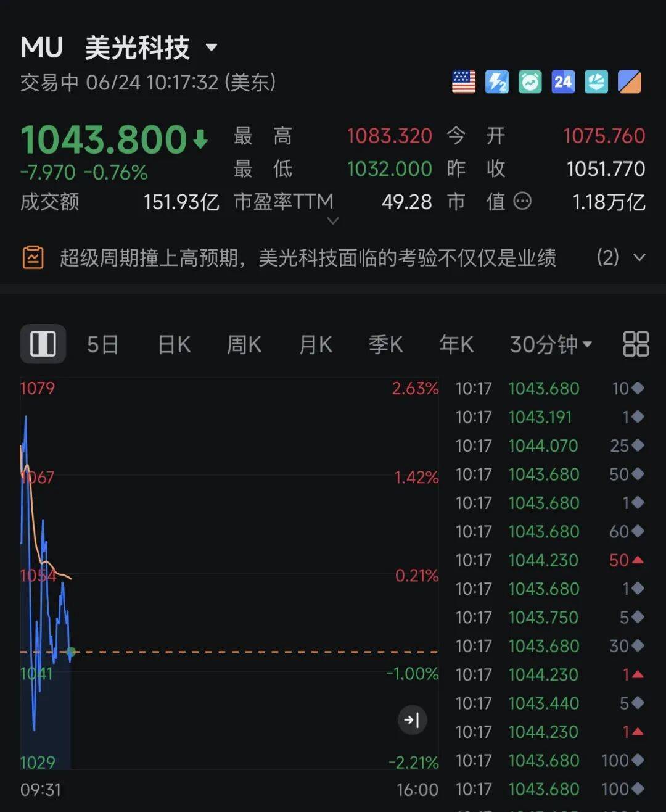Tap the (2) news count
The height and width of the screenshot is (812, 666).
pos(607,257)
